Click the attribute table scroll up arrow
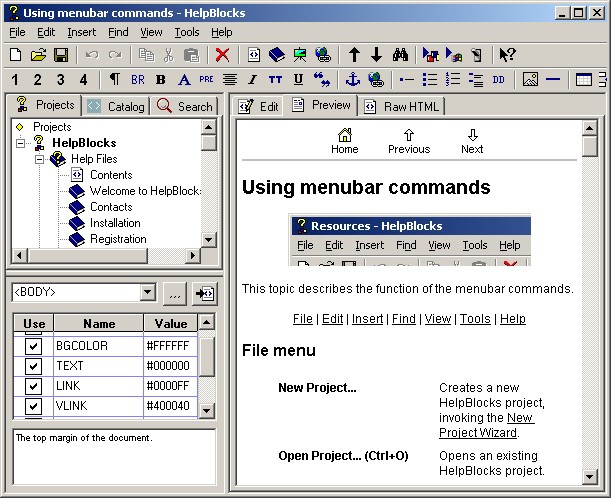Image resolution: width=611 pixels, height=498 pixels. pyautogui.click(x=207, y=322)
